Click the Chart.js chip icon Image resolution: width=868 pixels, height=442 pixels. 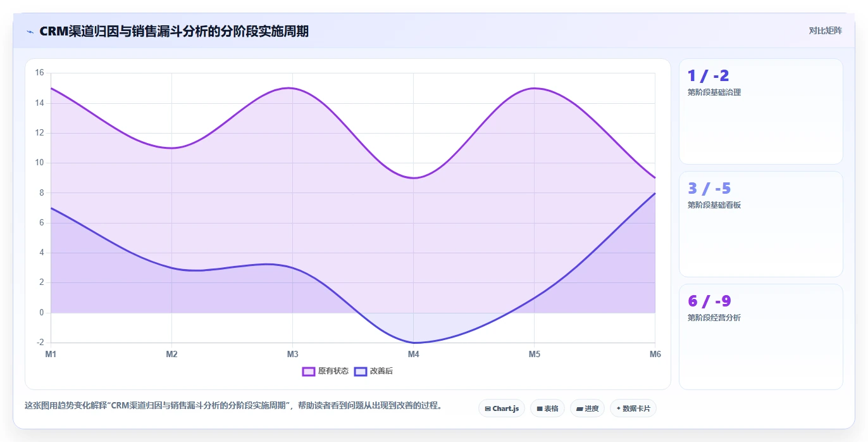[x=488, y=409]
